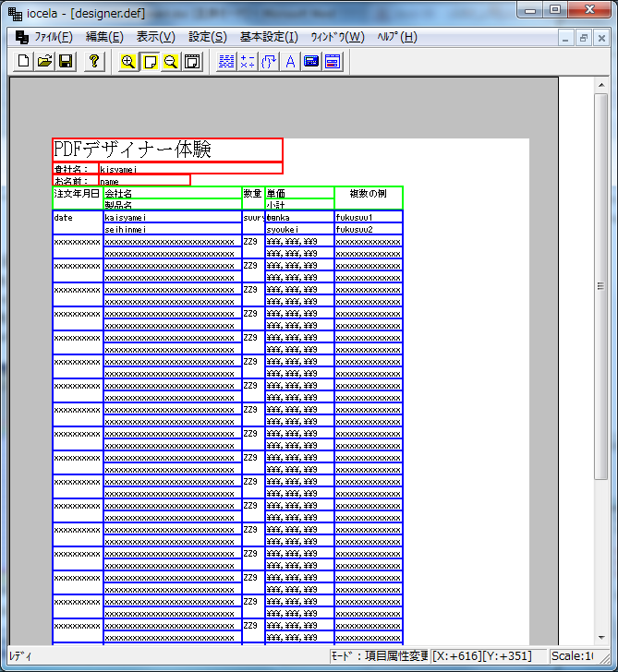Click the designer.def document icon in menu bar
The image size is (618, 672).
point(21,37)
